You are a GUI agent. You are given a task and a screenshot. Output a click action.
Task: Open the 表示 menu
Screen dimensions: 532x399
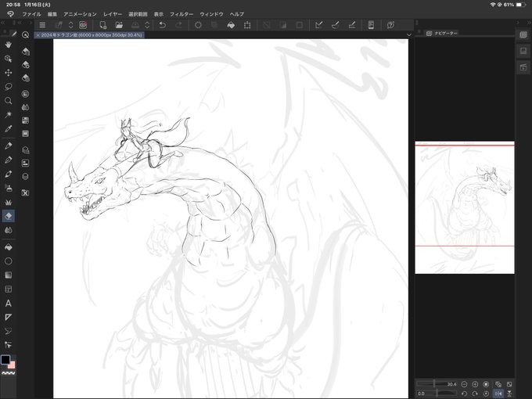click(159, 14)
